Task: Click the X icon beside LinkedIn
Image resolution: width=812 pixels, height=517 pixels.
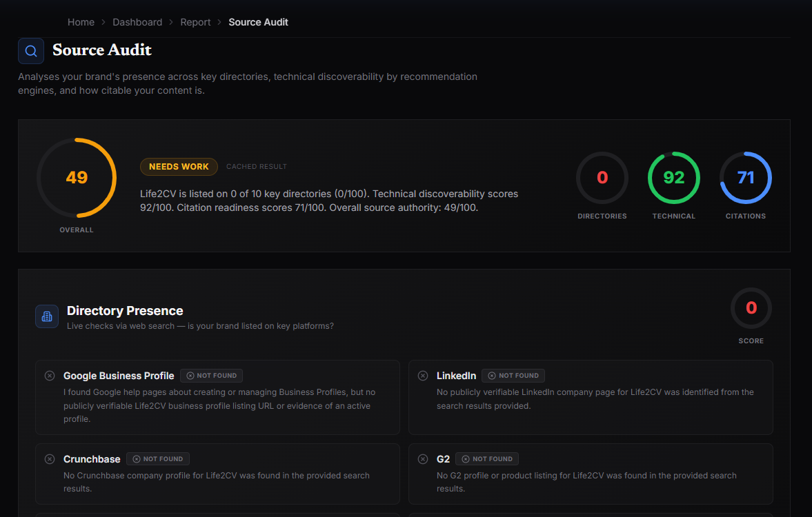Action: click(x=423, y=376)
